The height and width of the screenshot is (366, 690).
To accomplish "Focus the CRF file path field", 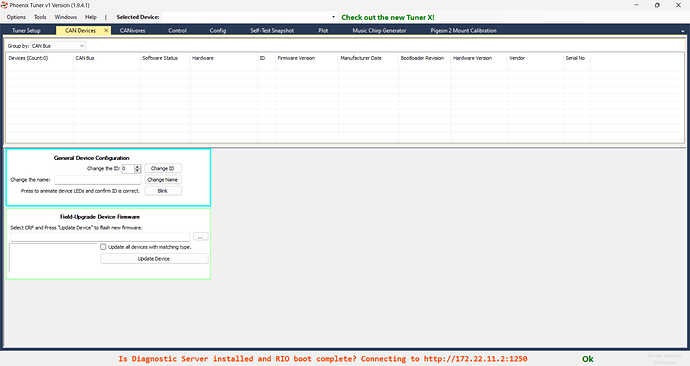I will tap(100, 237).
